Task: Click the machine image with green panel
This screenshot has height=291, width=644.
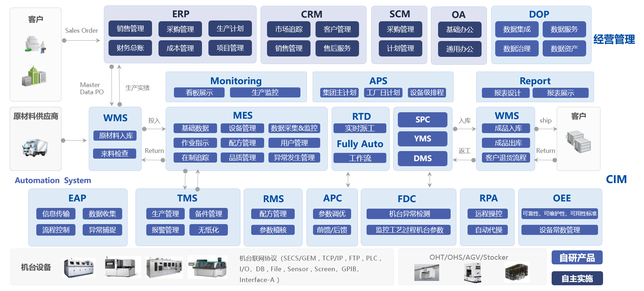Action: (207, 267)
